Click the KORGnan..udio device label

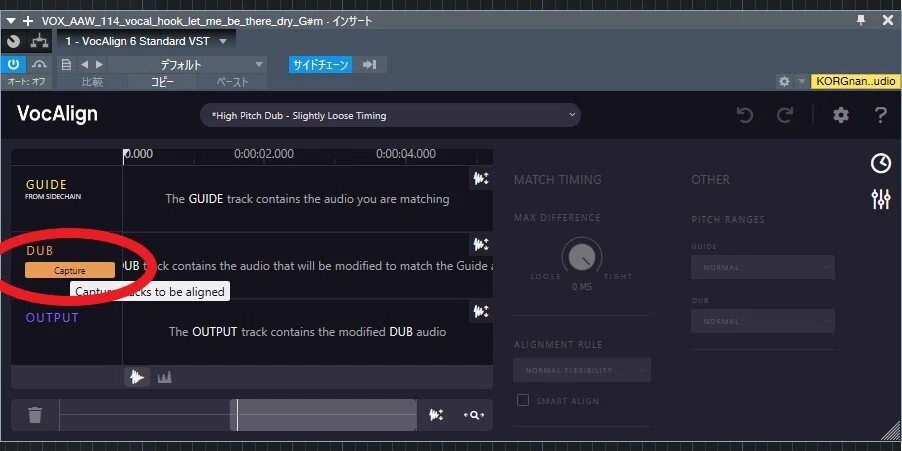(x=855, y=82)
